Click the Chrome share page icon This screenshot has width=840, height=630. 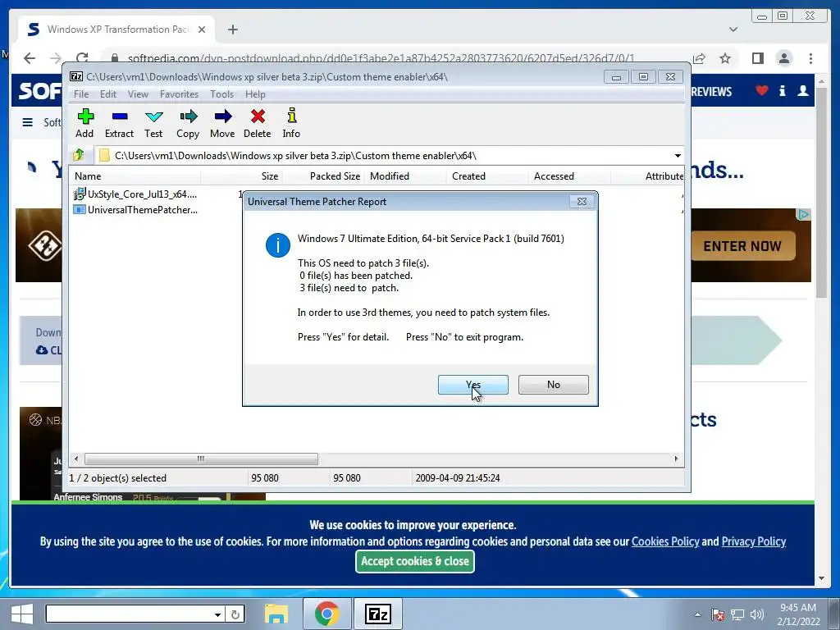coord(699,58)
